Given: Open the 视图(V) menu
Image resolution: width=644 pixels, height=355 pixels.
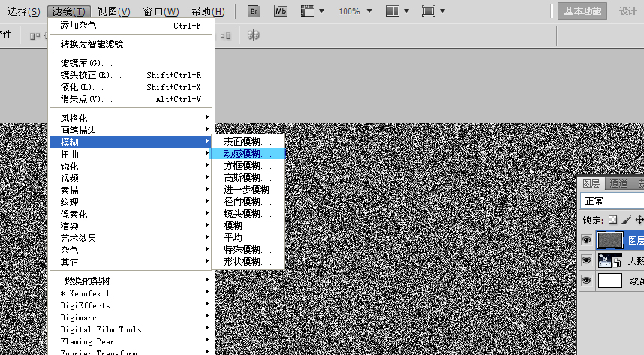Looking at the screenshot, I should (x=113, y=11).
